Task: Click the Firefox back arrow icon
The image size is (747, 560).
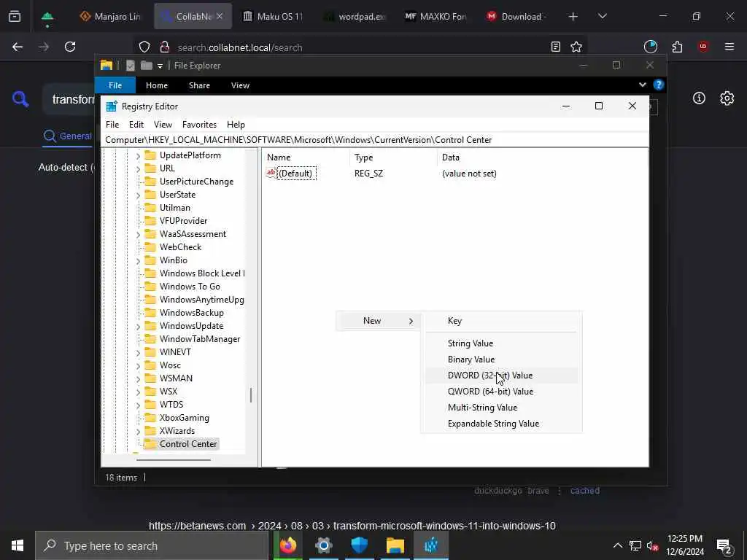Action: [18, 47]
